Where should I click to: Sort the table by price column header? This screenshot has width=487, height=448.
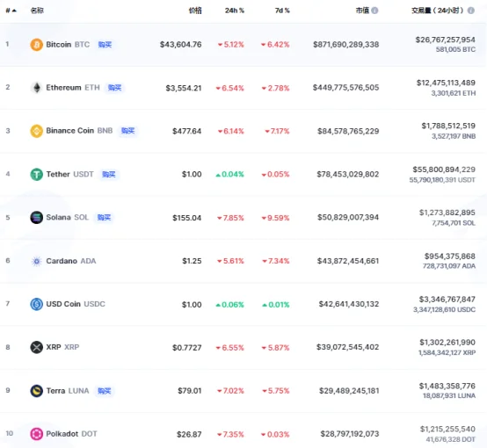point(195,11)
